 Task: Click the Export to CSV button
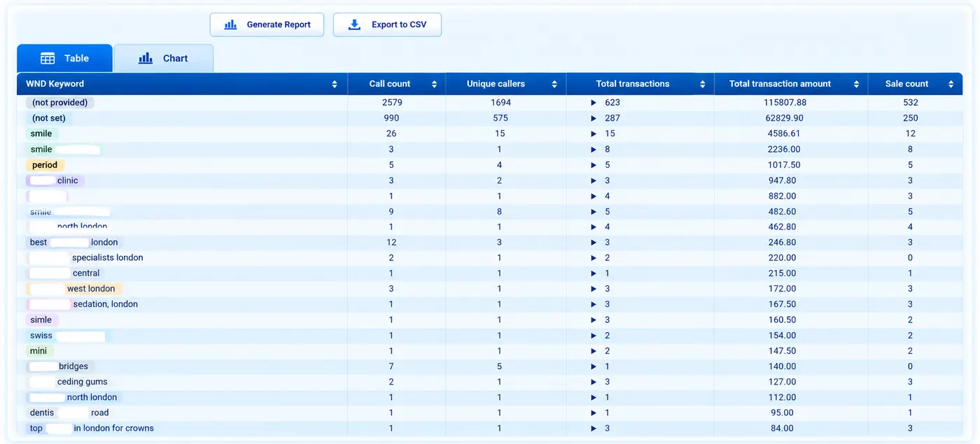coord(387,24)
